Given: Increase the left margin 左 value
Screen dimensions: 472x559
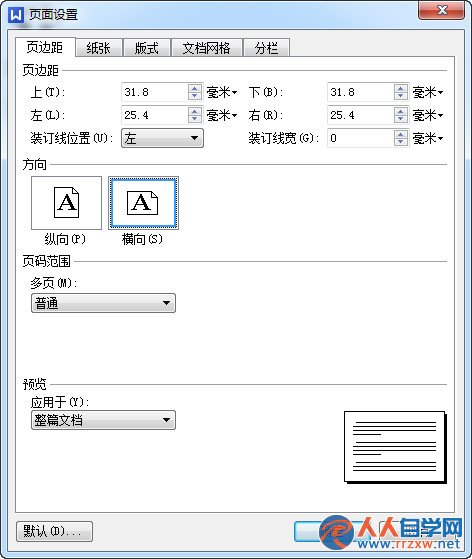Looking at the screenshot, I should [x=194, y=111].
